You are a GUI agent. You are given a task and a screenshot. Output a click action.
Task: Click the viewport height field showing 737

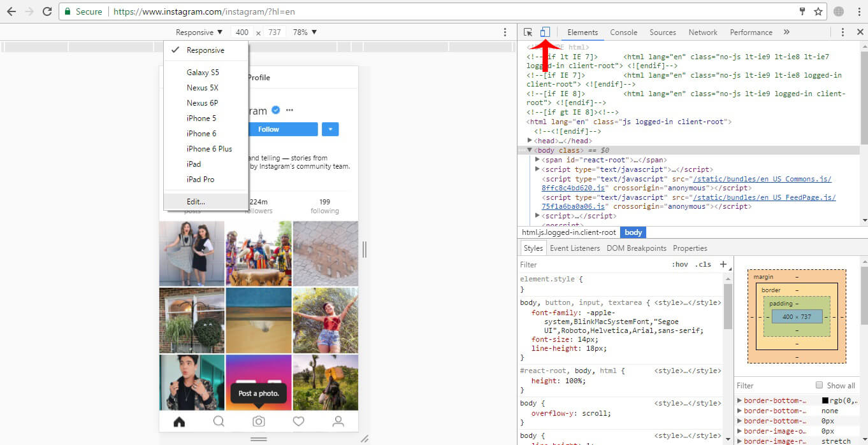(275, 32)
